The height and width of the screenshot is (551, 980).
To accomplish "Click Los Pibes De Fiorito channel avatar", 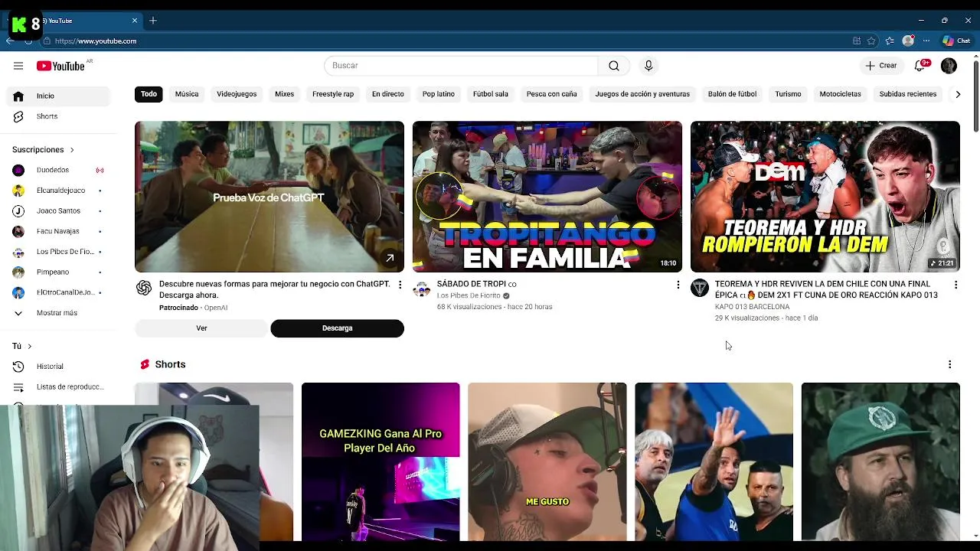I will pyautogui.click(x=421, y=288).
